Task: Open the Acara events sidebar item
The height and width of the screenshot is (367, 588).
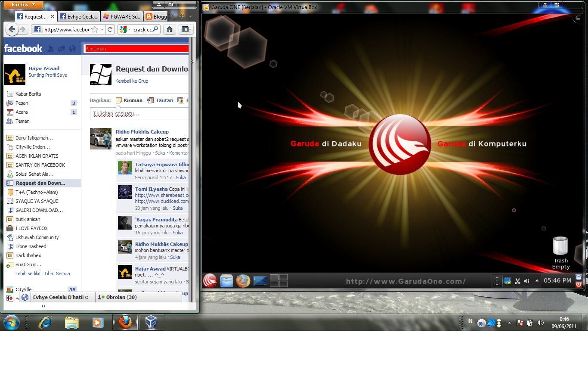Action: coord(42,112)
